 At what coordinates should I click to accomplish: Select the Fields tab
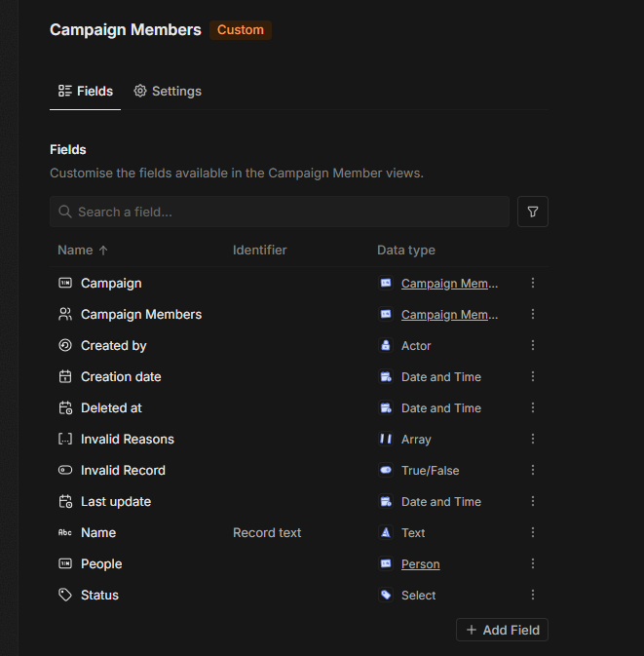(x=86, y=92)
